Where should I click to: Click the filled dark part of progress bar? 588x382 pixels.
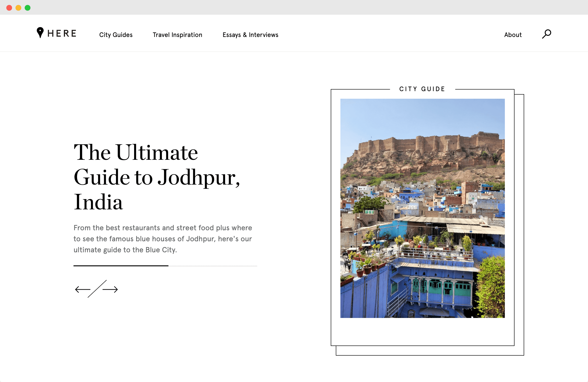coord(121,266)
